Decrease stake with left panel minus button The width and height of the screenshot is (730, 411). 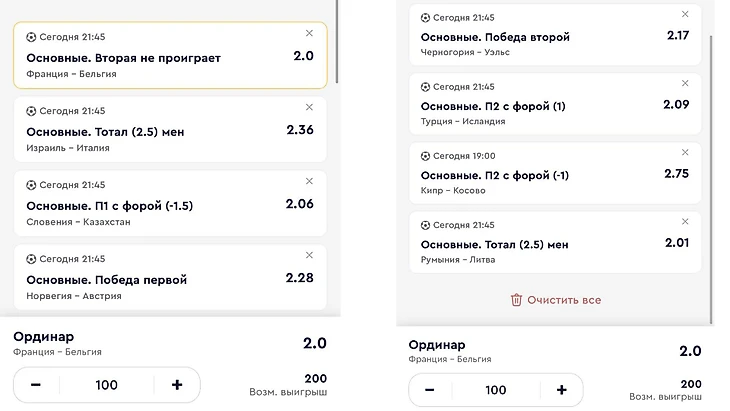pyautogui.click(x=36, y=385)
